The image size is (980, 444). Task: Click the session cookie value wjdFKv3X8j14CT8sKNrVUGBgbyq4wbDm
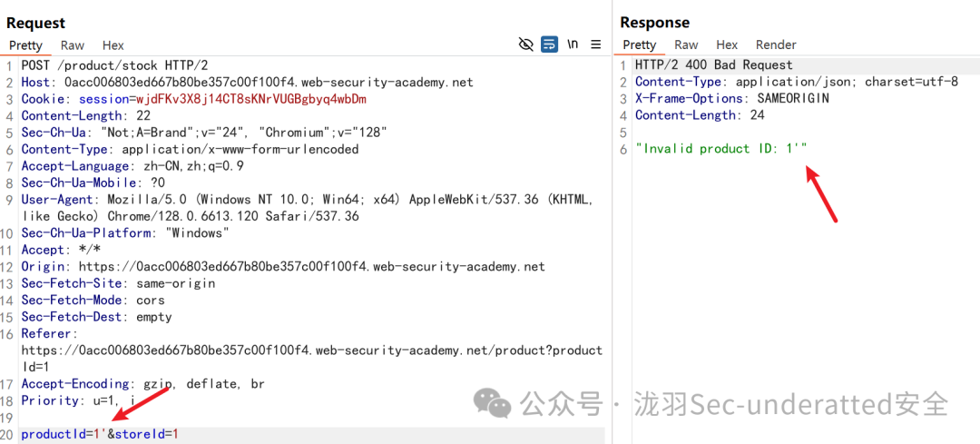(x=250, y=99)
